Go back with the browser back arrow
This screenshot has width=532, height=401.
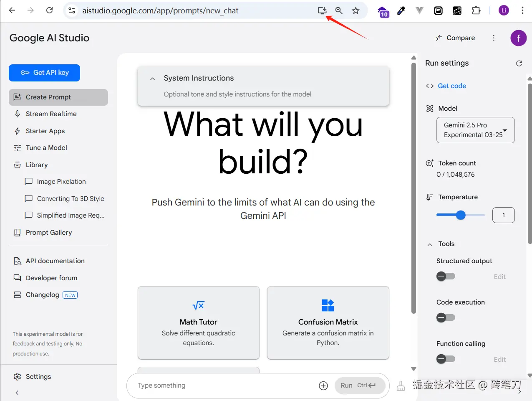click(12, 10)
